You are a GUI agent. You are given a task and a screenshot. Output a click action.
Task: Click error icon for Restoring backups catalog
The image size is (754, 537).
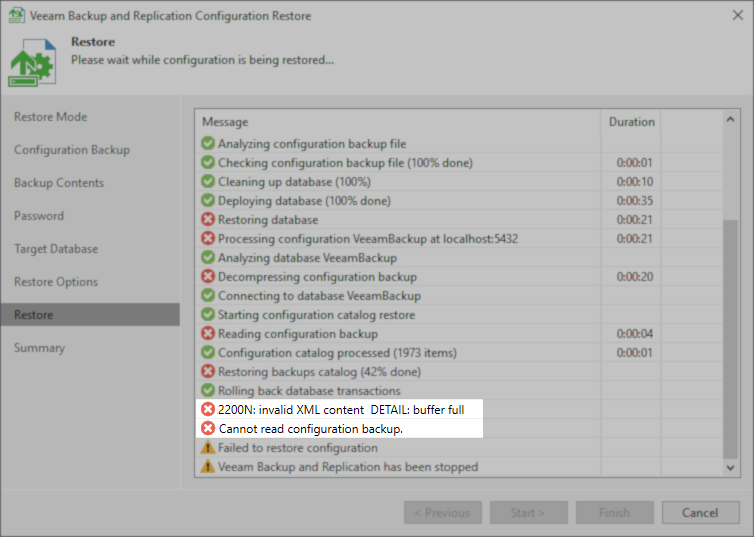(208, 371)
